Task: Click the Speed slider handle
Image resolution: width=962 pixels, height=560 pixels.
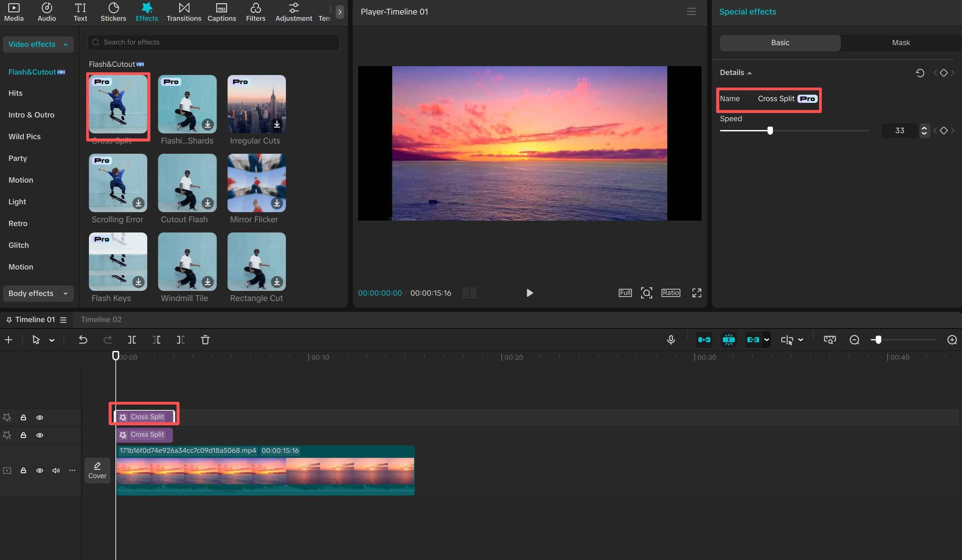Action: coord(770,131)
